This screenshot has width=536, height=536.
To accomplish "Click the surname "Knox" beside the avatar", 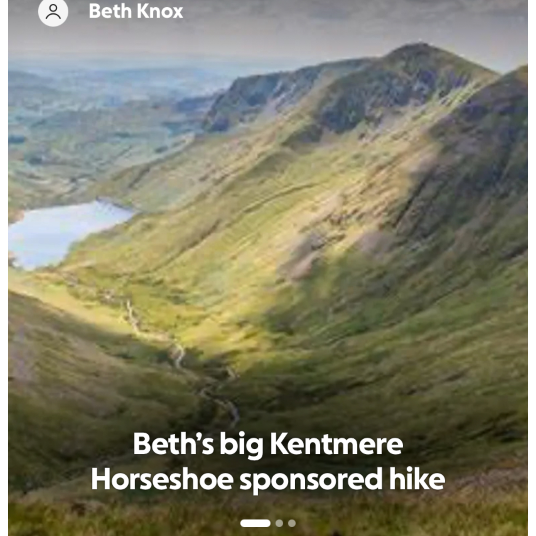I will 160,11.
